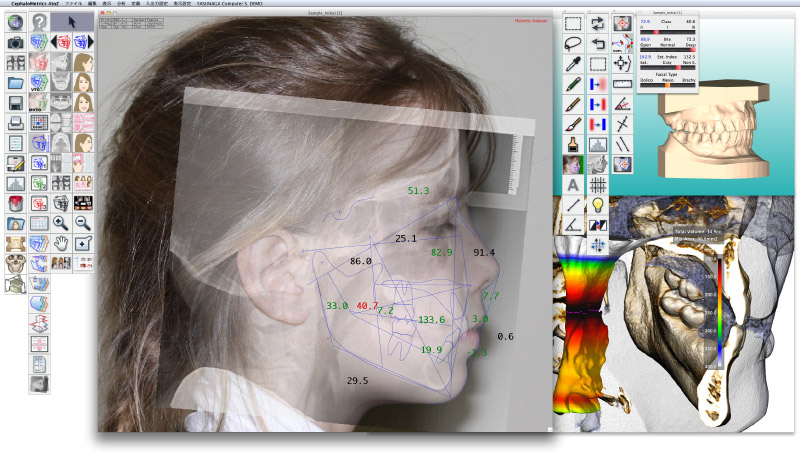
Task: Open the CephaloMetrics AtoZ app menu
Action: (x=35, y=3)
